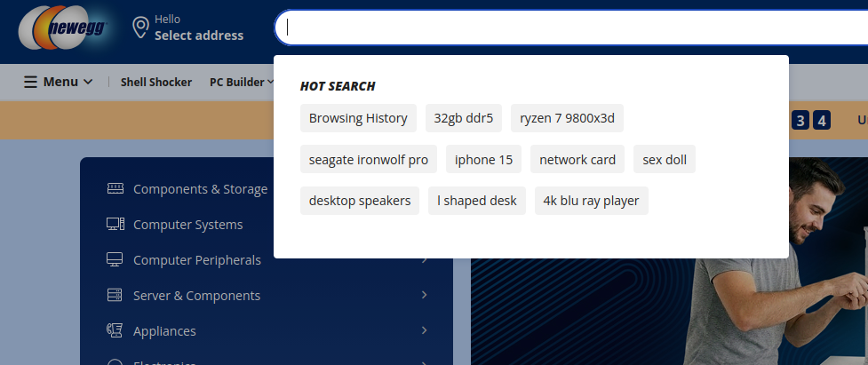The width and height of the screenshot is (868, 365).
Task: Click the Appliances icon
Action: [115, 330]
